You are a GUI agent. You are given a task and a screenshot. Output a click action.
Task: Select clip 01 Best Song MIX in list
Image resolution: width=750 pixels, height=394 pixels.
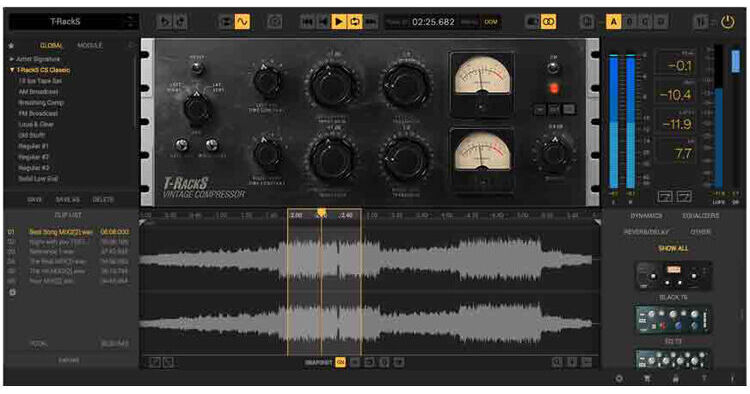point(68,232)
